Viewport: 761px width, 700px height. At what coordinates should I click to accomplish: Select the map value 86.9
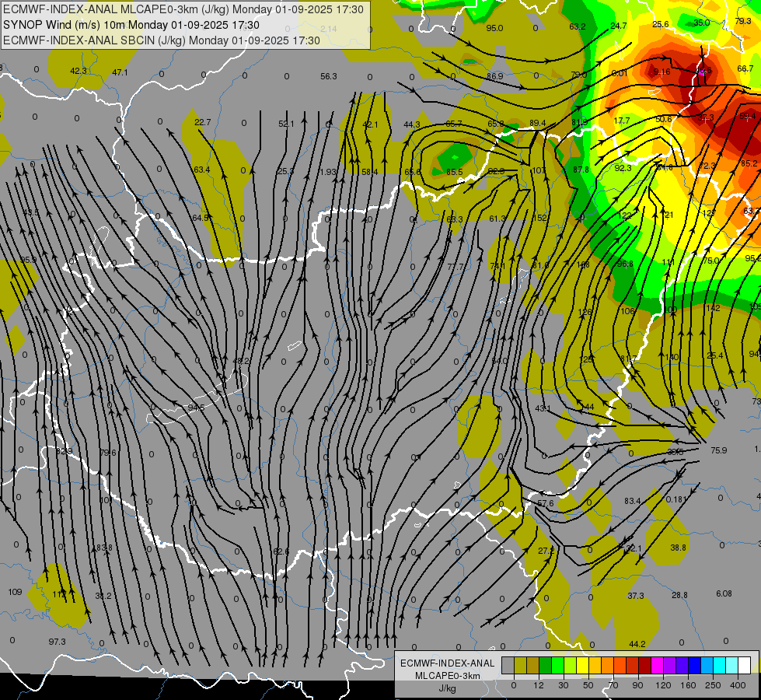point(494,76)
